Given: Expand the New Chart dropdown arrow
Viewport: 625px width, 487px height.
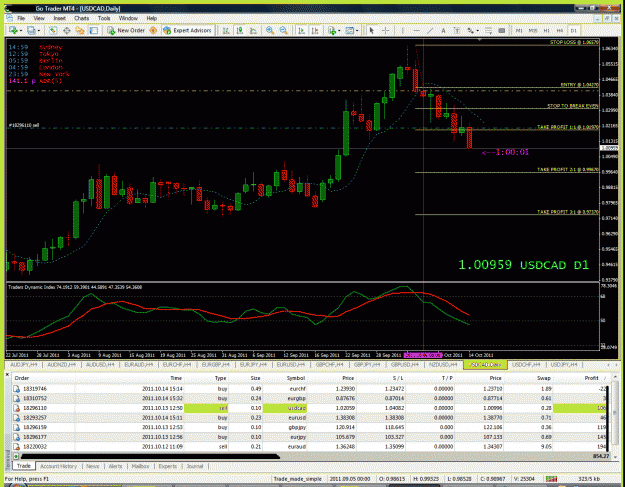Looking at the screenshot, I should tap(20, 31).
